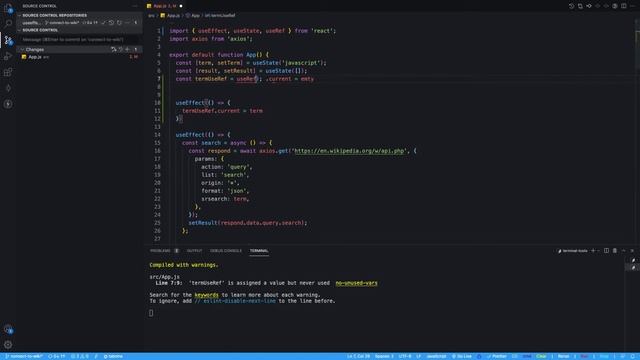Click UTF-8 encoding in status bar
This screenshot has width=640, height=360.
pos(405,356)
